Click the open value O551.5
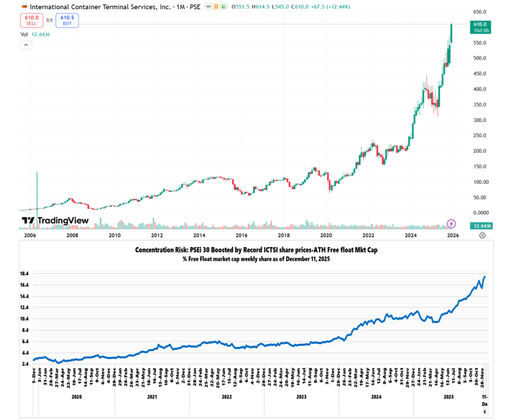 (x=240, y=7)
